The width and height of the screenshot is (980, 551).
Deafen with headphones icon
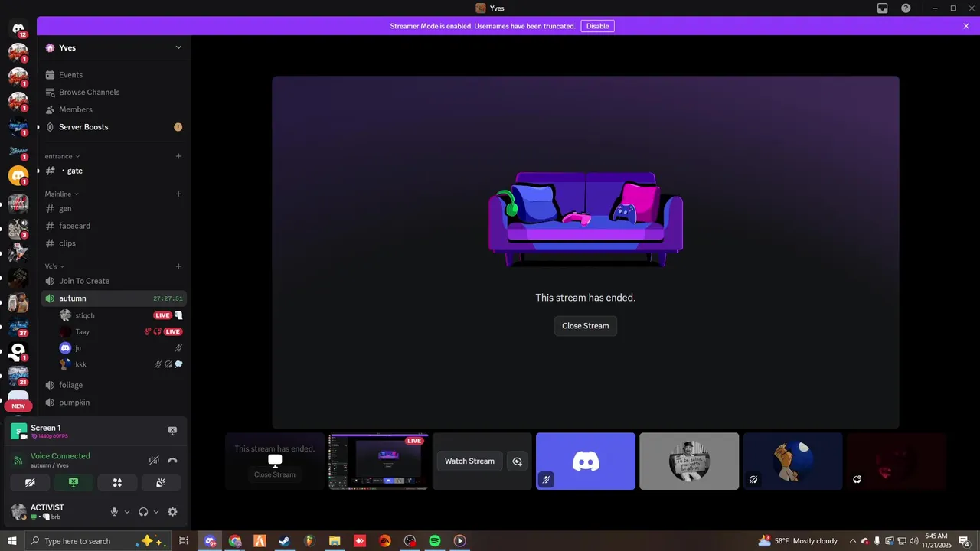pos(143,512)
